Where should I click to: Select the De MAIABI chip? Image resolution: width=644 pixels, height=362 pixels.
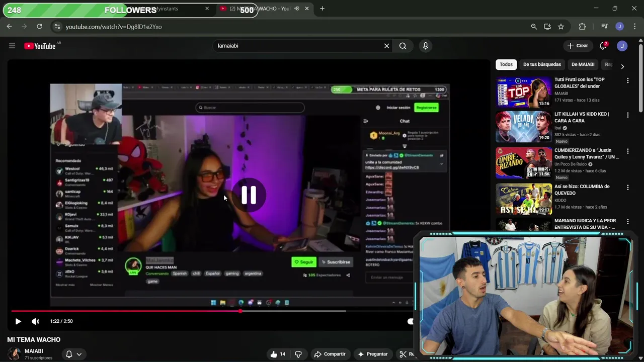(x=583, y=64)
